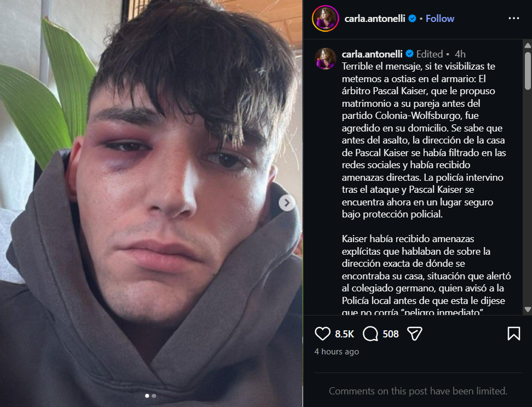
Task: Click the 4h time label beside Edited
Action: (x=460, y=54)
